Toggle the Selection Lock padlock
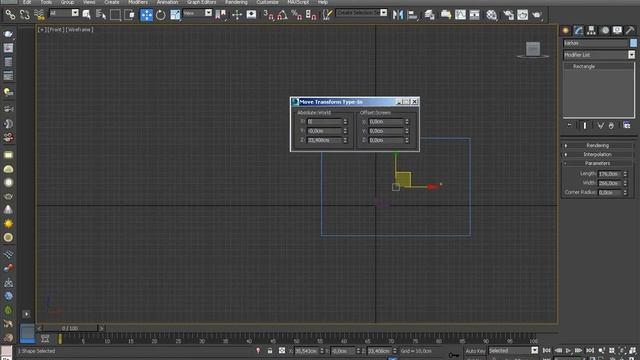The image size is (640, 360). (270, 351)
